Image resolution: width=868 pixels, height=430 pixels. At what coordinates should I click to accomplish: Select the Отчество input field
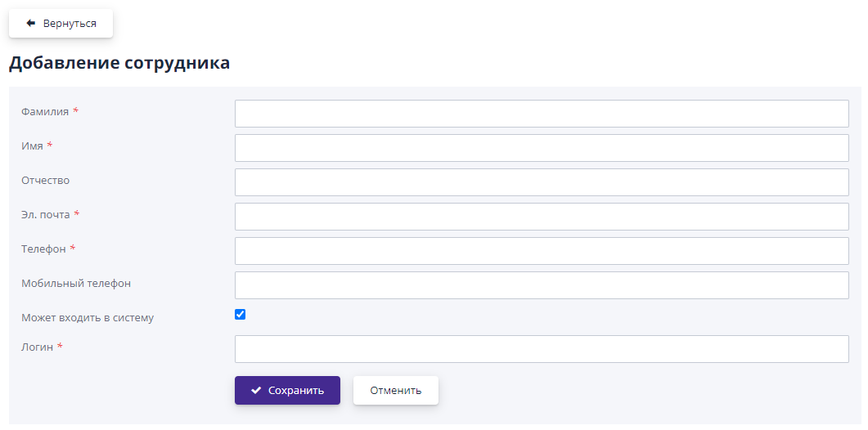[x=541, y=182]
